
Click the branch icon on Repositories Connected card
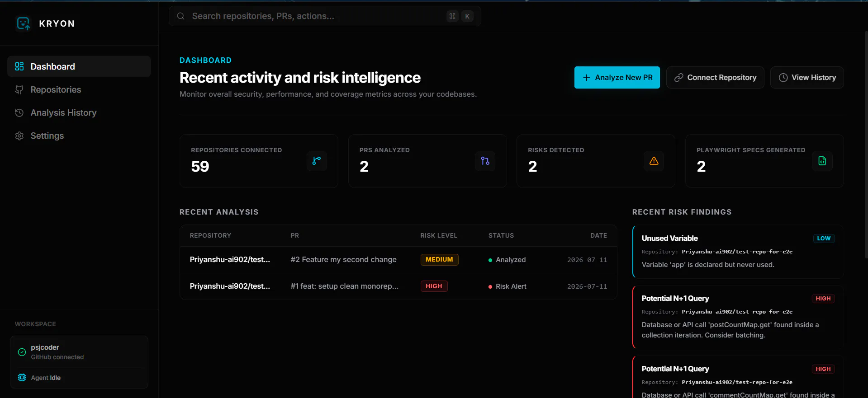click(x=317, y=161)
